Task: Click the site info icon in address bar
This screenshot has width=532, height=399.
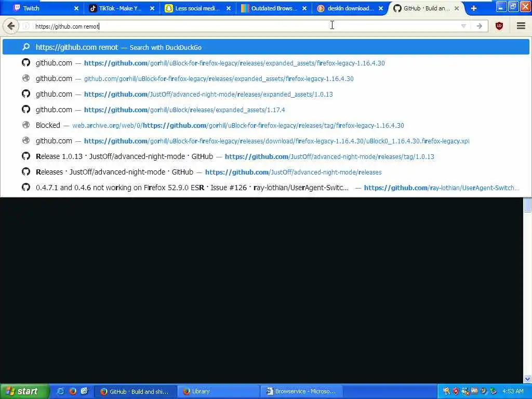Action: pos(26,26)
